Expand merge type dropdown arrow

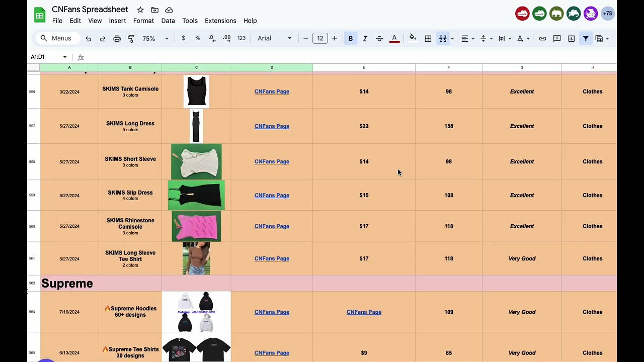tap(452, 39)
